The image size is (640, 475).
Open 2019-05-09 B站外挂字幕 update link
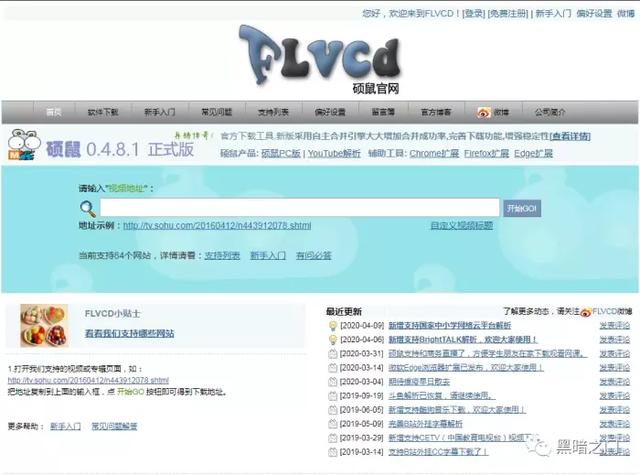click(425, 424)
